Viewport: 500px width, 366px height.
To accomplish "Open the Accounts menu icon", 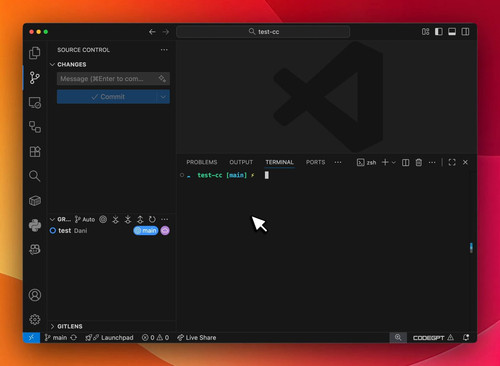I will (35, 295).
